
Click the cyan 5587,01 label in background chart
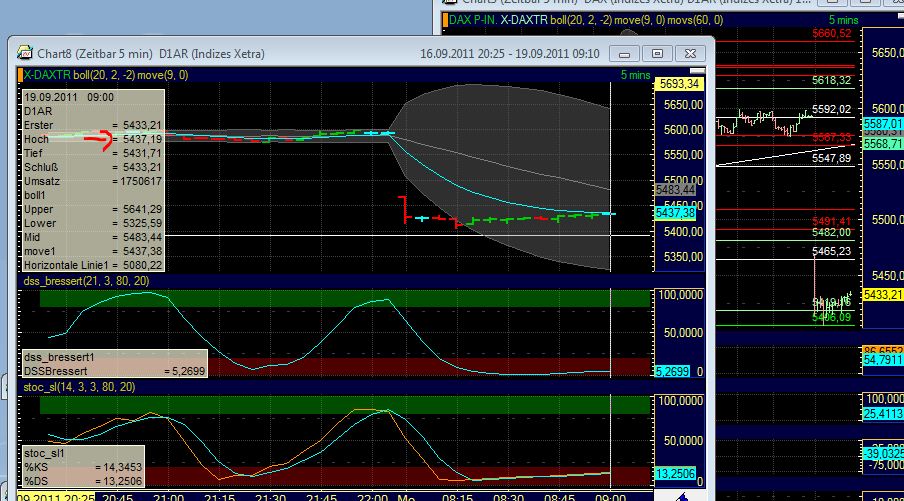(883, 124)
